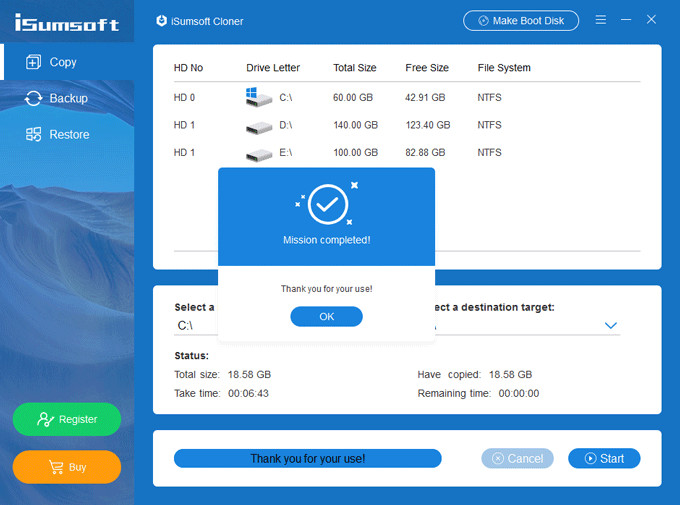Click the Windows system drive C:\ icon
The image size is (680, 505).
coord(258,97)
